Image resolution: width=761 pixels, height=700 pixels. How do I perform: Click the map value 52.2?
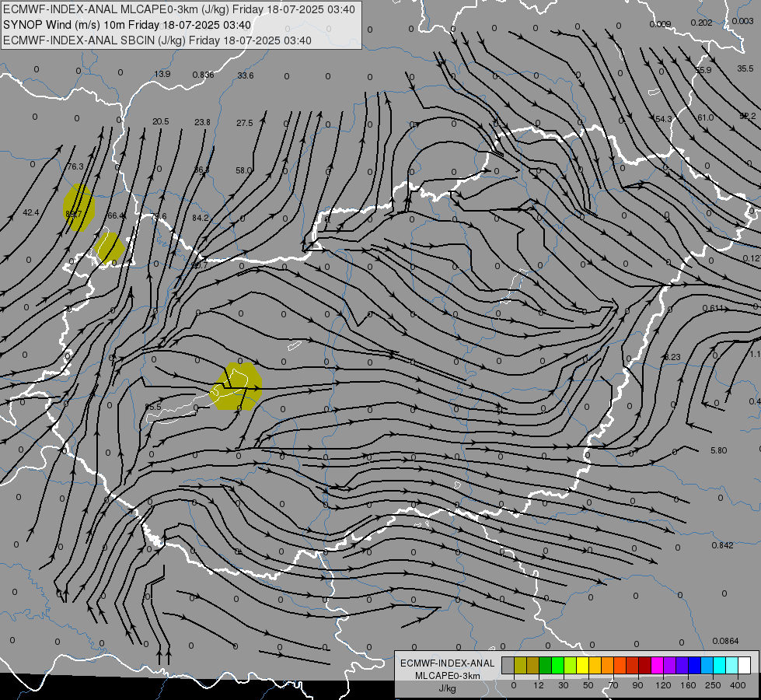pyautogui.click(x=748, y=116)
